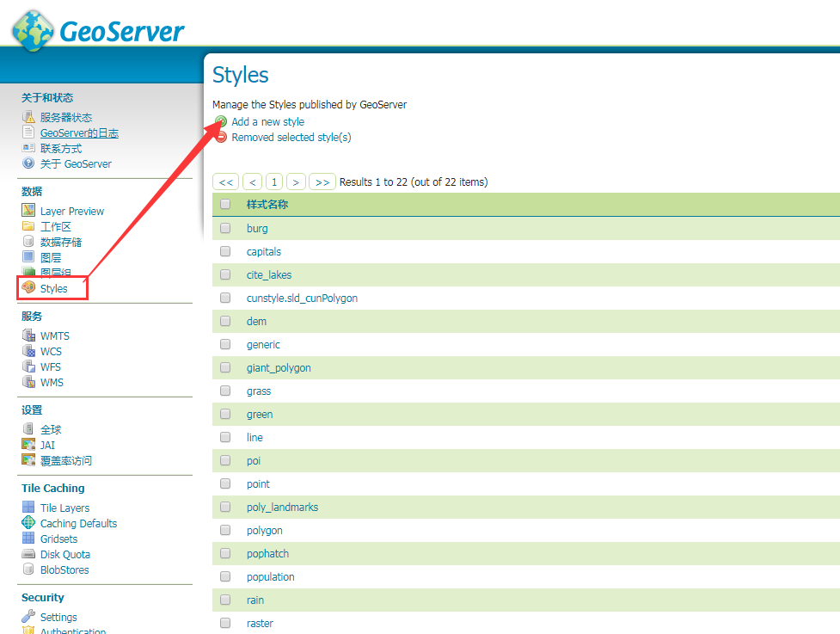Check the cite_lakes style checkbox
The height and width of the screenshot is (634, 840).
225,274
